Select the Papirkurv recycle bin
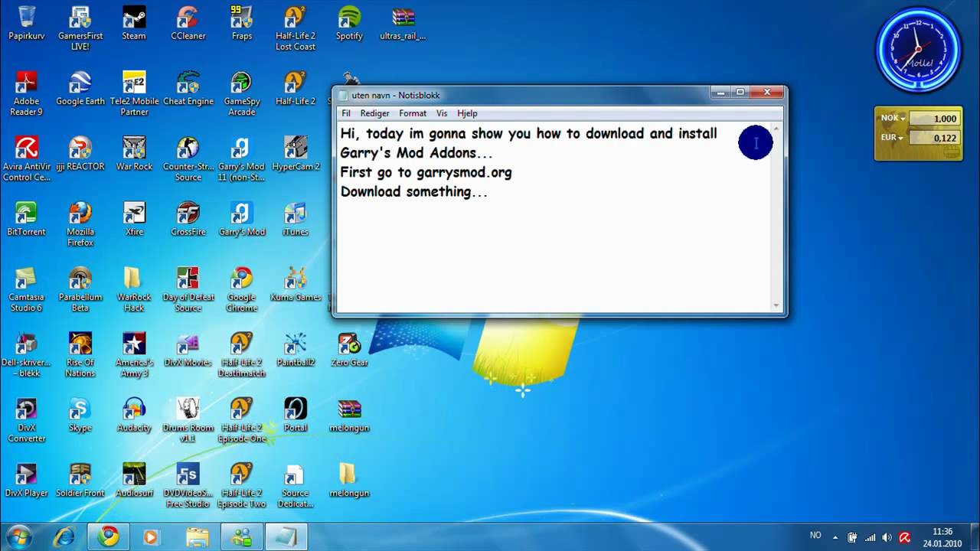980x551 pixels. tap(27, 24)
